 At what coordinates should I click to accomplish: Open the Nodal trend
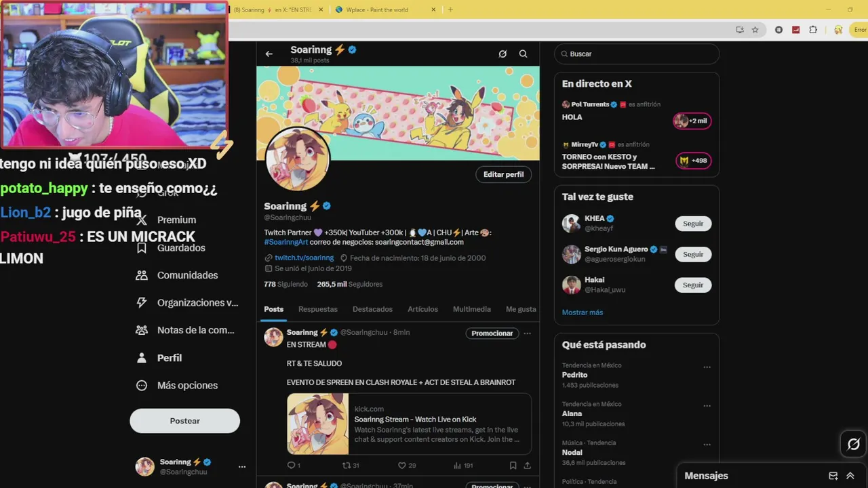(572, 452)
